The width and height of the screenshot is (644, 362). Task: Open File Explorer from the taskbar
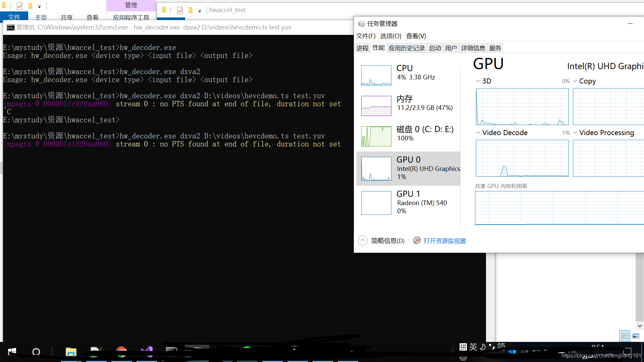click(x=71, y=352)
